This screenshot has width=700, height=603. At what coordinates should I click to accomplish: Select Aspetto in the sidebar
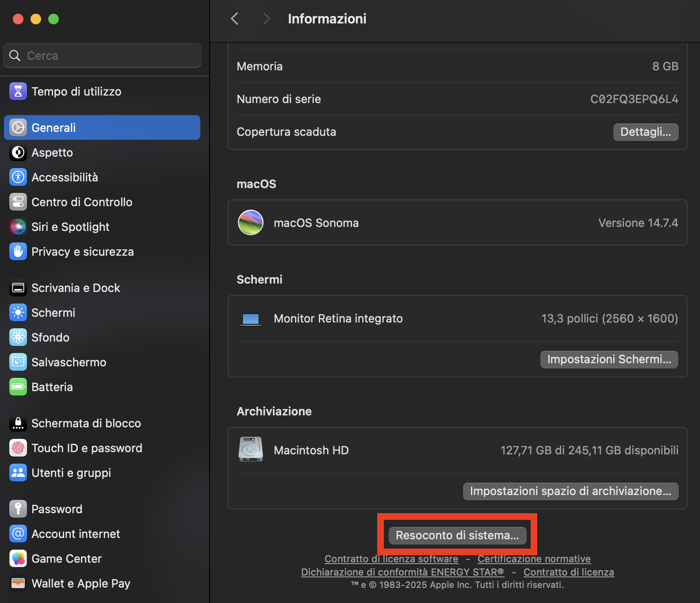click(x=102, y=153)
